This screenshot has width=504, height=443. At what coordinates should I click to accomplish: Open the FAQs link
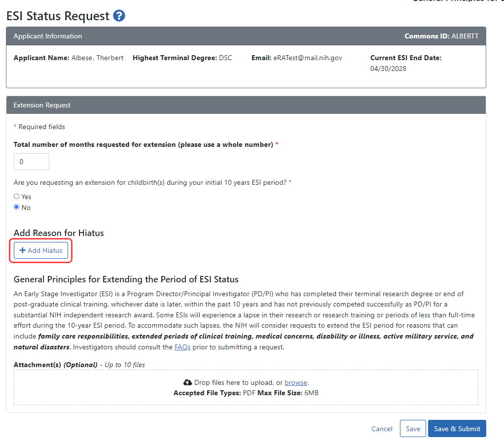(182, 347)
